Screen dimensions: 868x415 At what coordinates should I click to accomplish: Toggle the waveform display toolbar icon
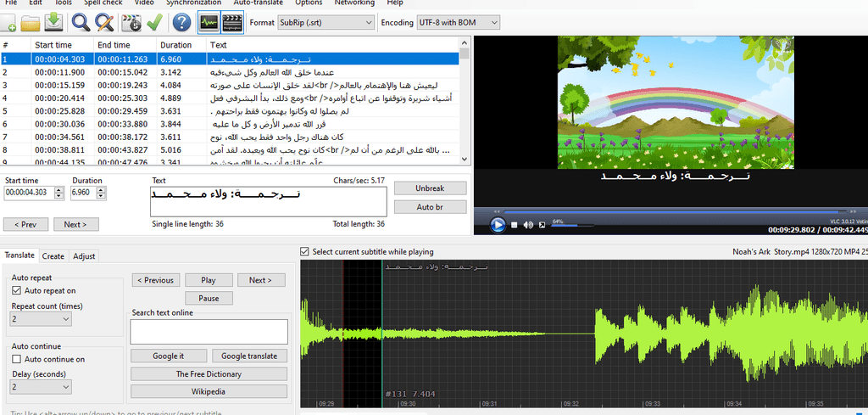[x=209, y=23]
